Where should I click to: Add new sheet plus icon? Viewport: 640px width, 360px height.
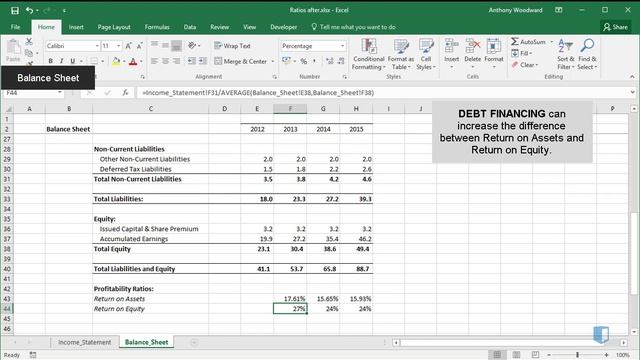click(194, 342)
